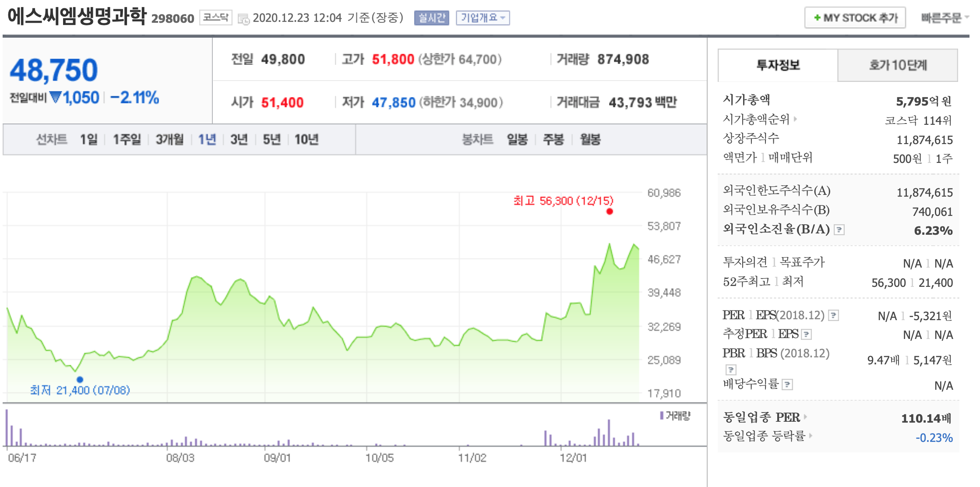
Task: Show the 월봉 candlestick chart
Action: [590, 139]
